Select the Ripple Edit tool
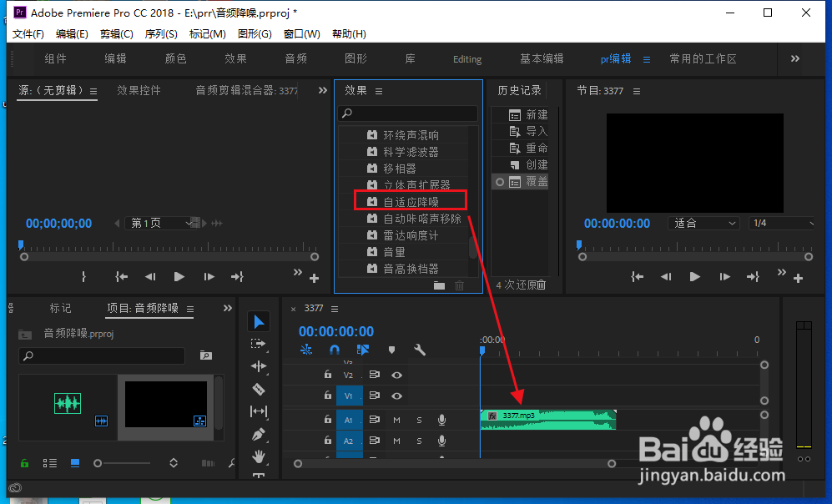Image resolution: width=832 pixels, height=504 pixels. 259,366
